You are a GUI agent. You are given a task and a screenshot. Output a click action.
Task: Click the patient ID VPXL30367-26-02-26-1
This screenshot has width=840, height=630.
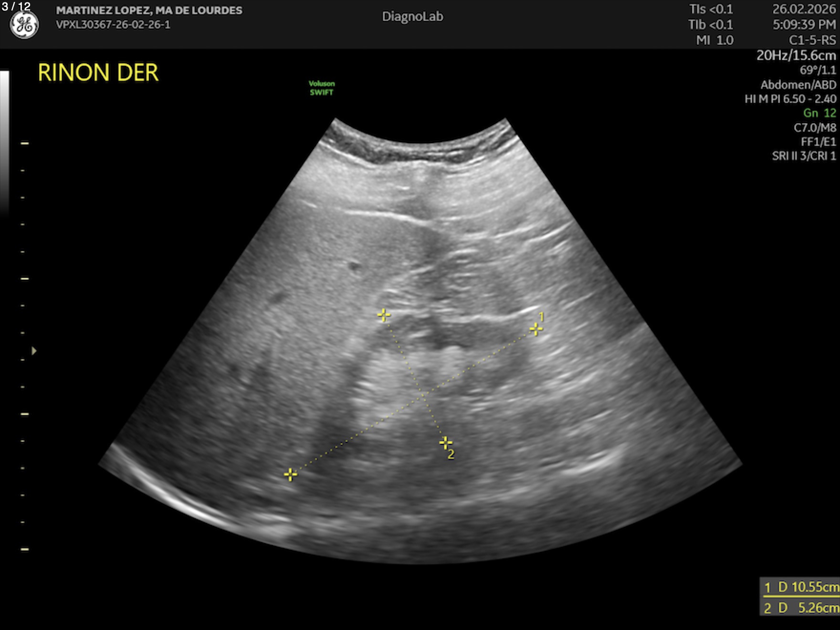[x=113, y=25]
